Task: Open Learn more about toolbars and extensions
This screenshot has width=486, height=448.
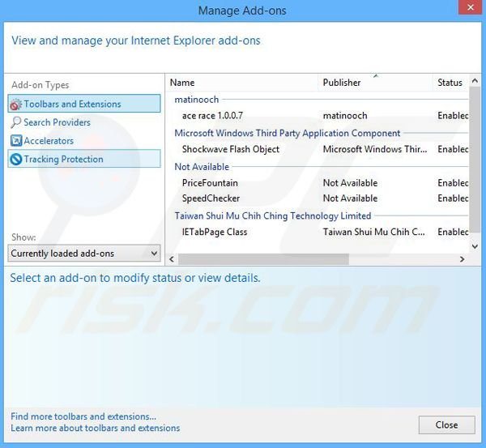Action: tap(96, 428)
